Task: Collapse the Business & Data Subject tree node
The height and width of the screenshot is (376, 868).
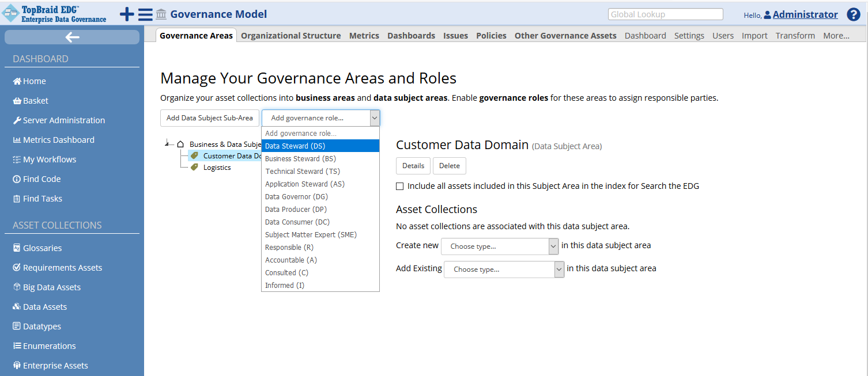Action: coord(167,144)
